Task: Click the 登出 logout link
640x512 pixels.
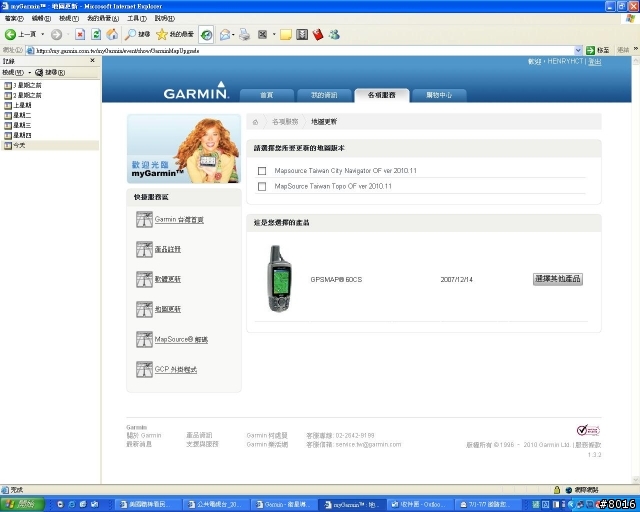Action: 595,62
